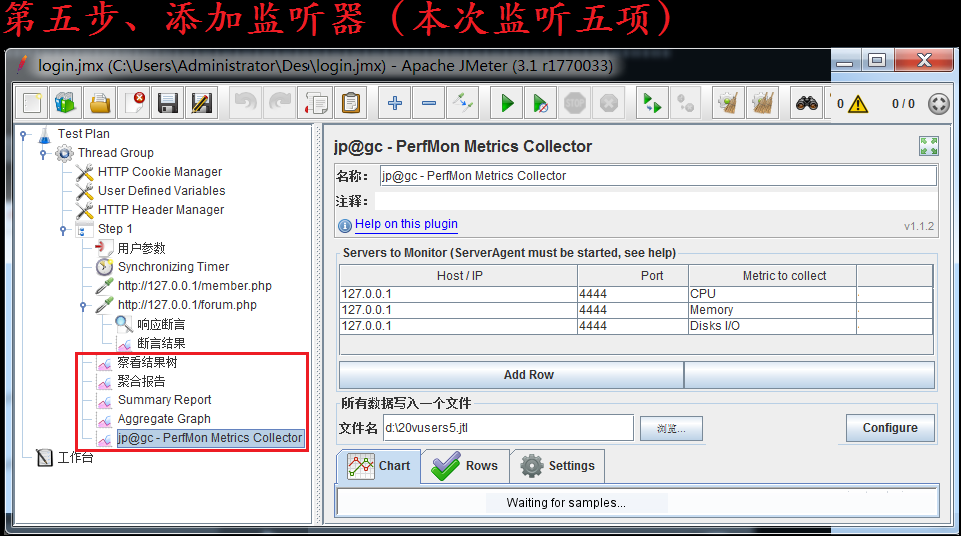Click the Shutdown test icon

point(609,103)
